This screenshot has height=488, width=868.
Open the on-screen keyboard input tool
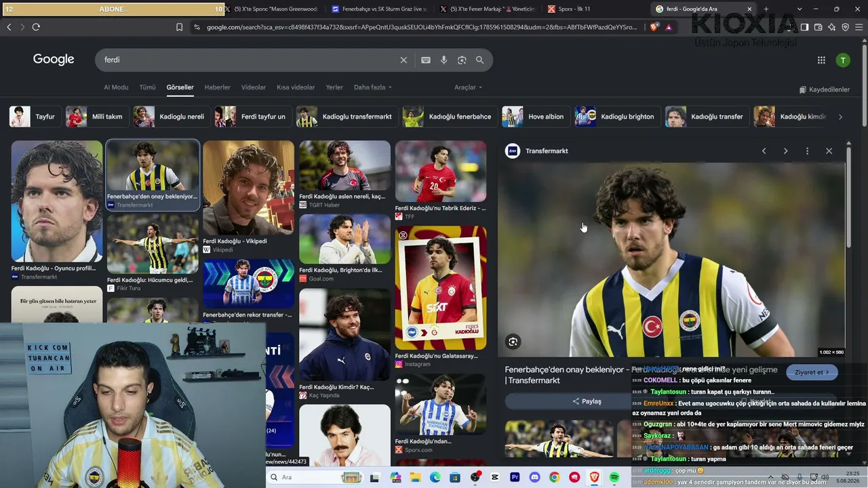coord(426,60)
